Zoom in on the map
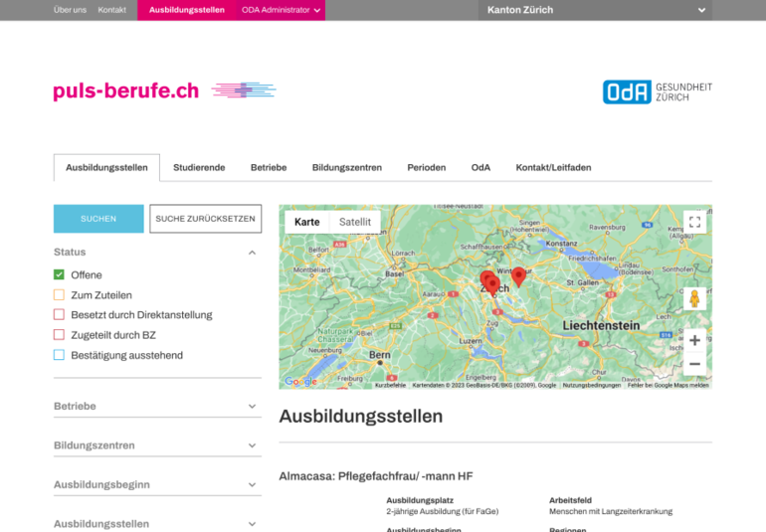Screen dimensions: 766x532 click(694, 340)
